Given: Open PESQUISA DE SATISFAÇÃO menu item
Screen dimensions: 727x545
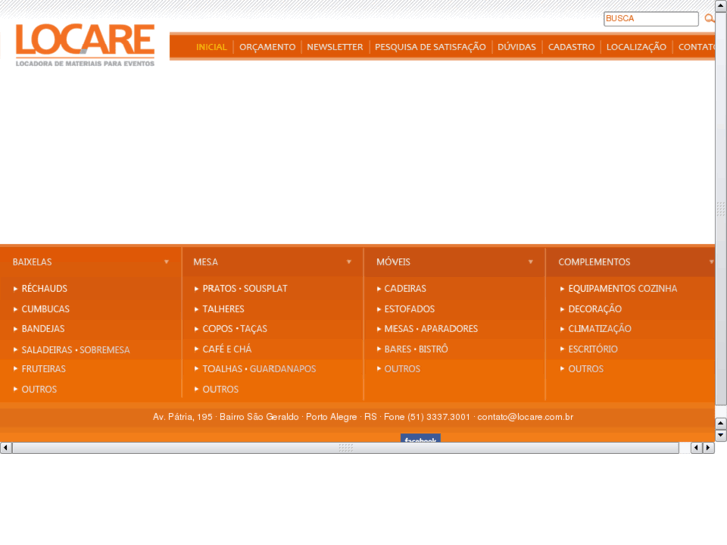Looking at the screenshot, I should pos(430,47).
